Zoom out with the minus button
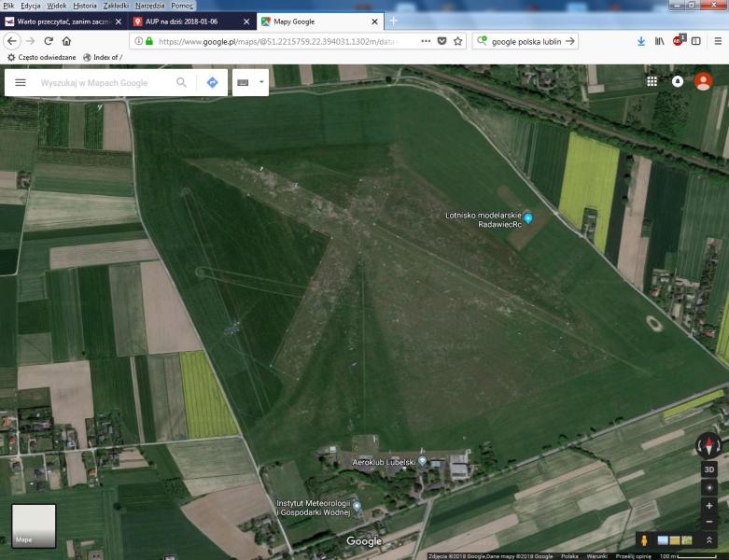This screenshot has height=560, width=729. [709, 522]
